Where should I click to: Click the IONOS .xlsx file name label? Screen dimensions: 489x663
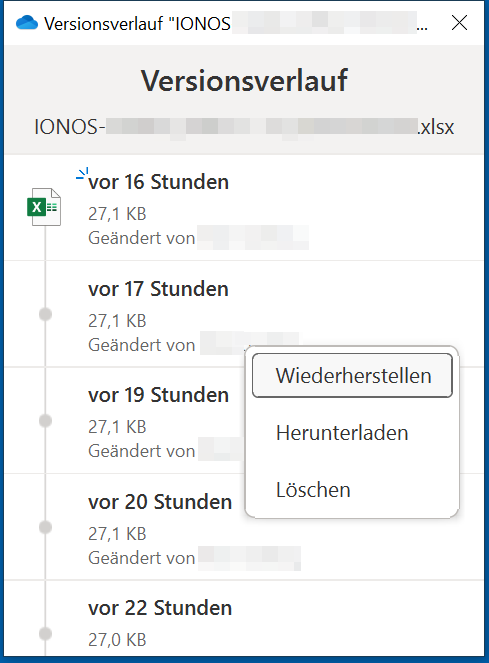(244, 127)
